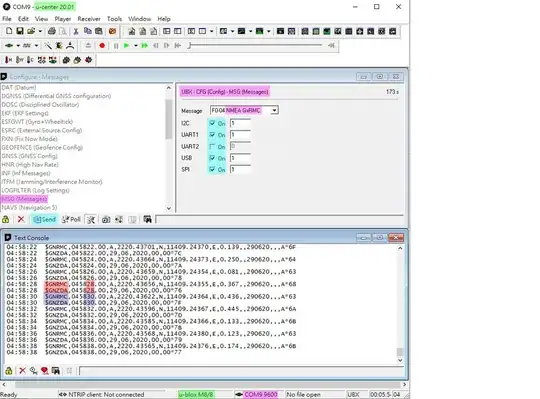Select INF (Inf Messages) in the list

tap(26, 173)
